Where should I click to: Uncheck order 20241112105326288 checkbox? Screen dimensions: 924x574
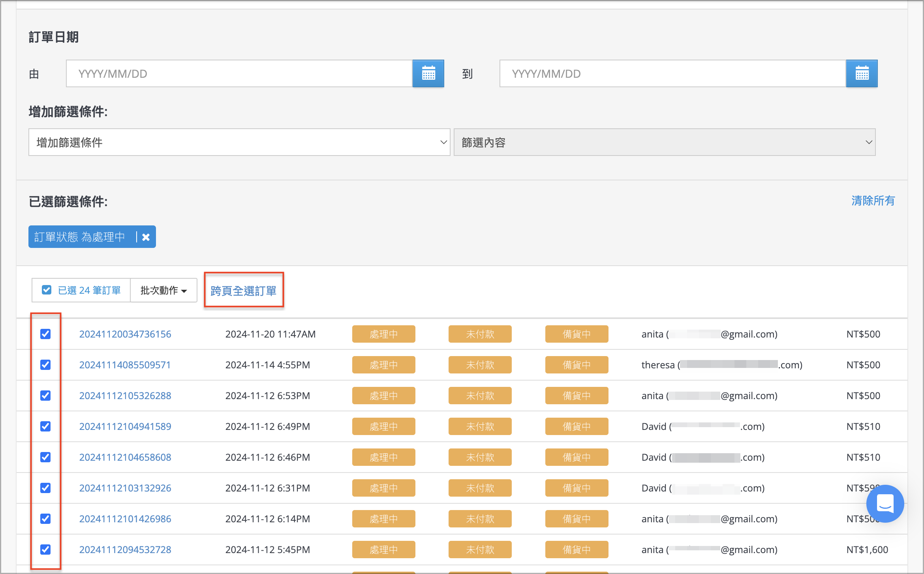(x=45, y=396)
